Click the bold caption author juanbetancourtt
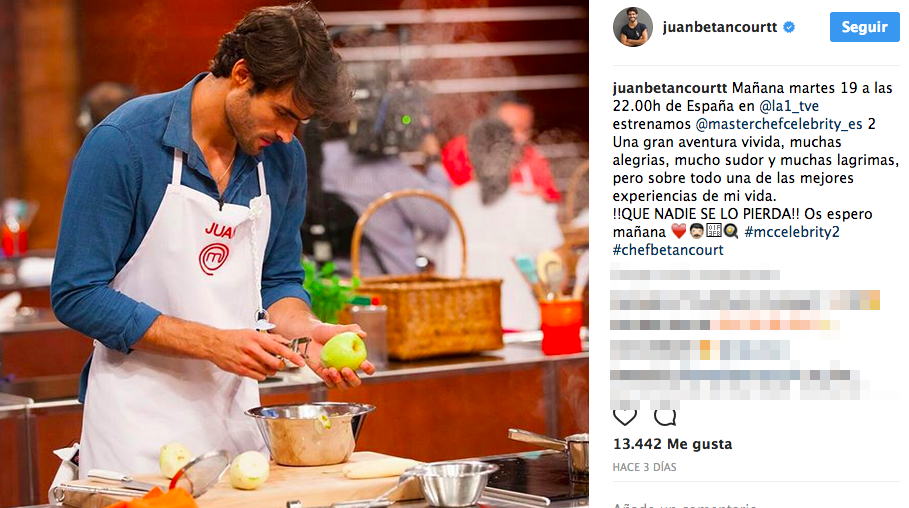 (x=670, y=88)
